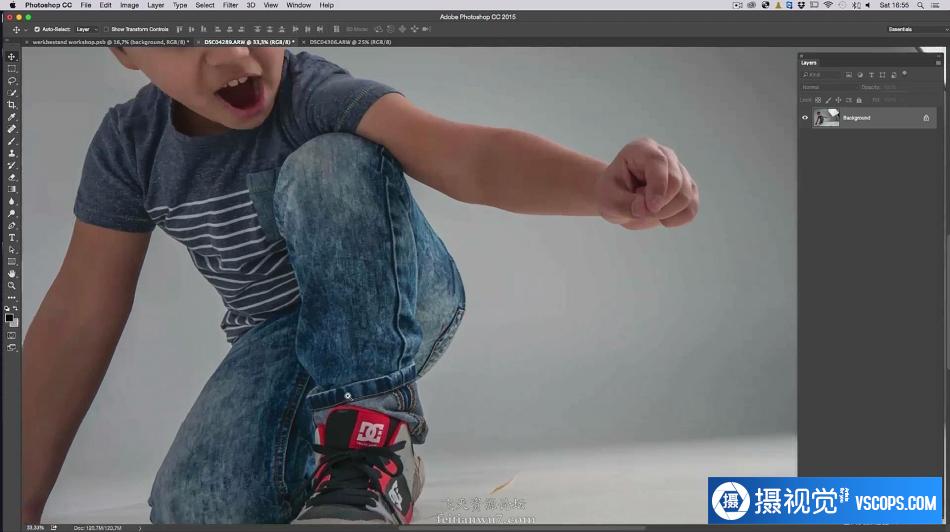Toggle type layers filter in Layers panel
Screen dimensions: 950x532
pos(871,75)
